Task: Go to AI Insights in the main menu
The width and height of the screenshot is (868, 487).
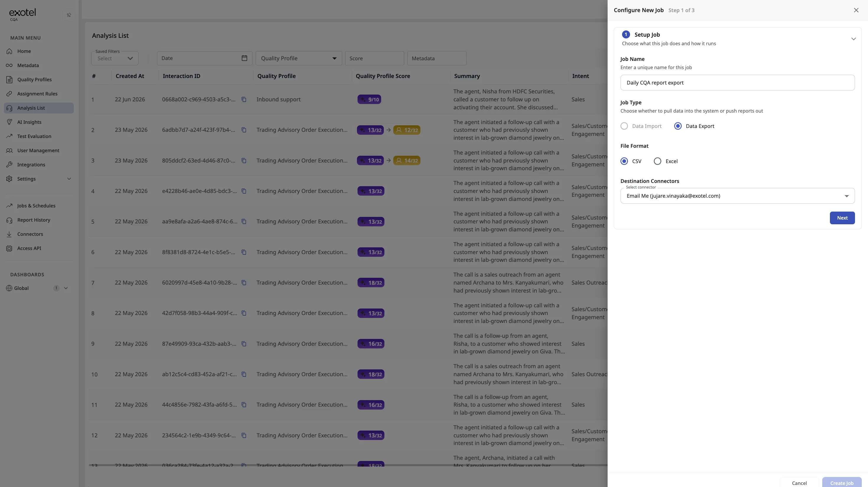Action: 39,122
